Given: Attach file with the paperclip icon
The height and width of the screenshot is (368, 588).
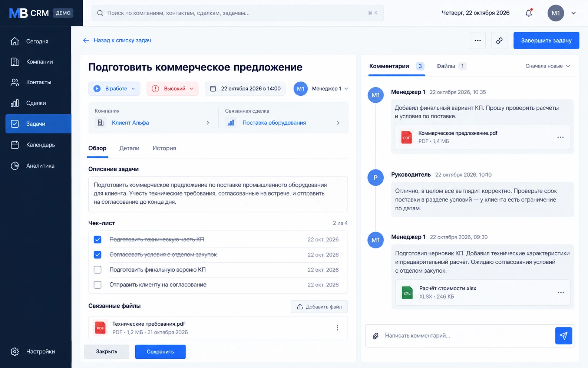Looking at the screenshot, I should point(376,336).
